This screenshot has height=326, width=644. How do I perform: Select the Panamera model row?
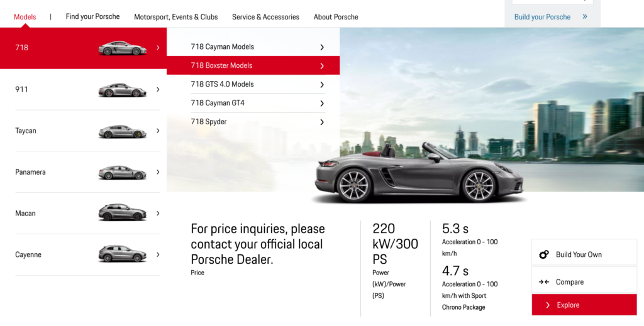tap(87, 172)
